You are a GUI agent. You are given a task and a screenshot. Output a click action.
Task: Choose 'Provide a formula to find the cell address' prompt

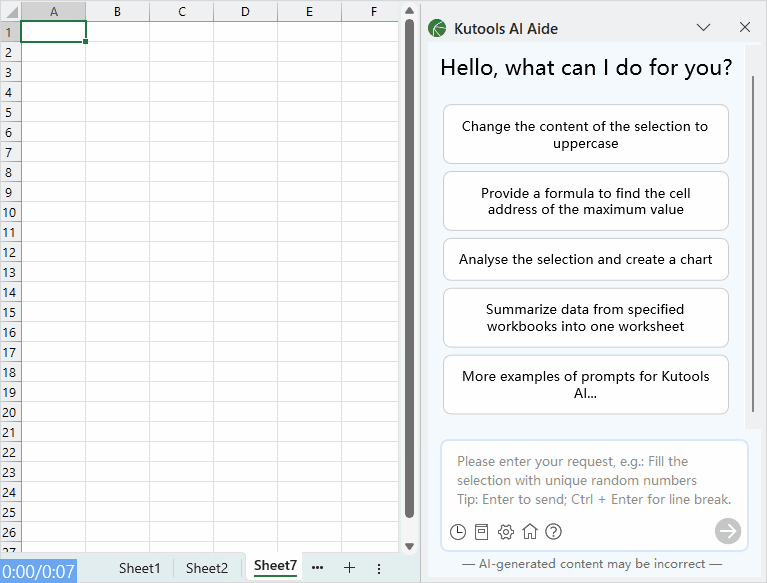(586, 201)
